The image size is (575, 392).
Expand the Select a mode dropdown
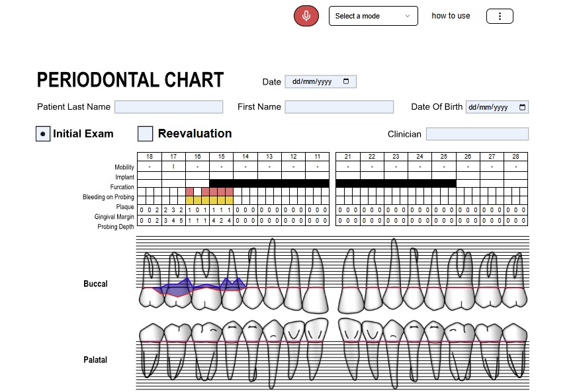pyautogui.click(x=373, y=16)
